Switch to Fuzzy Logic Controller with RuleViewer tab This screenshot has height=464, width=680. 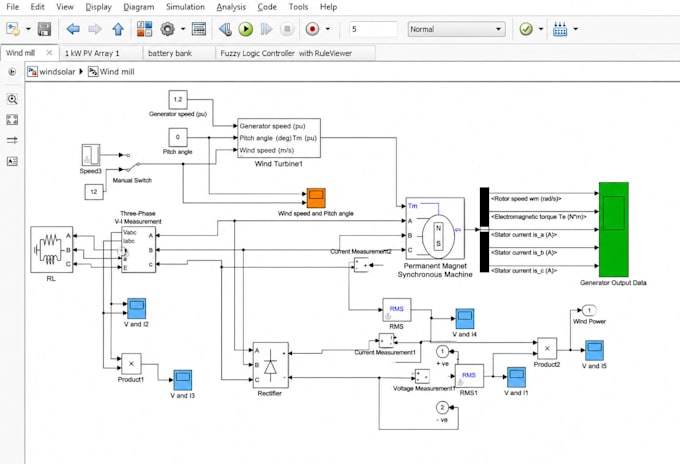point(286,53)
